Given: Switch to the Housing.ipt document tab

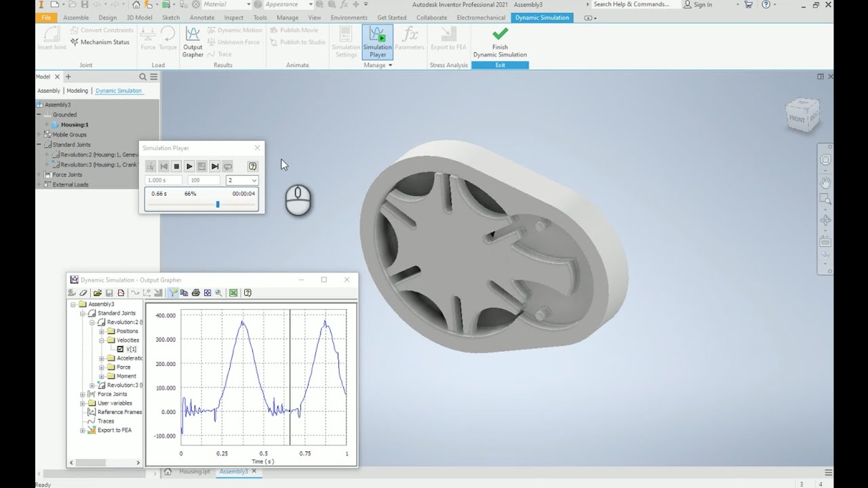Looking at the screenshot, I should [x=195, y=472].
